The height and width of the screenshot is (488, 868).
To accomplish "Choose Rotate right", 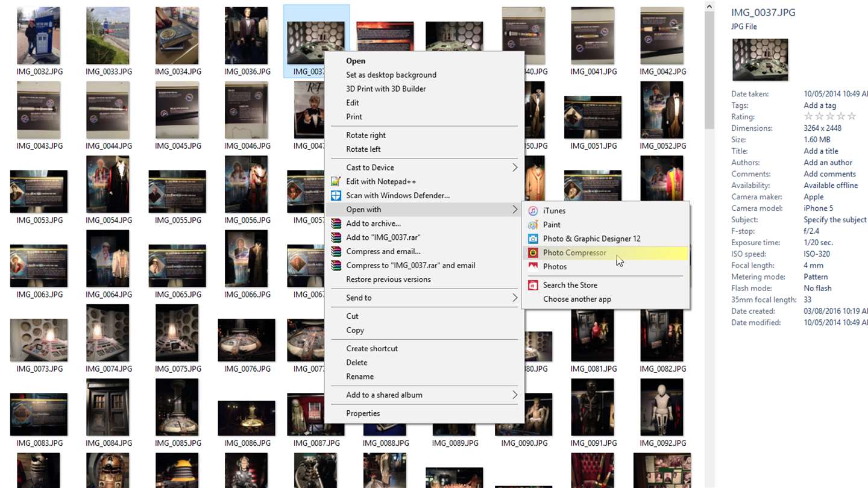I will (366, 136).
